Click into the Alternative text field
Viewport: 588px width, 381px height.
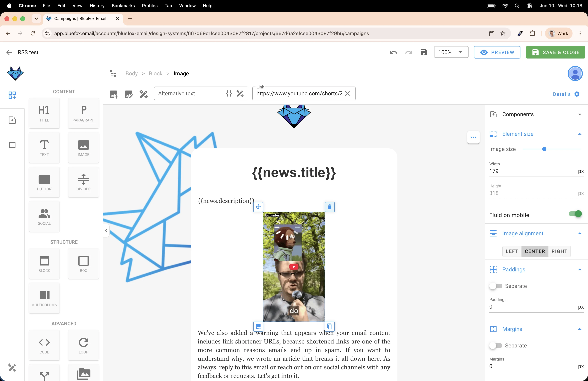[190, 93]
